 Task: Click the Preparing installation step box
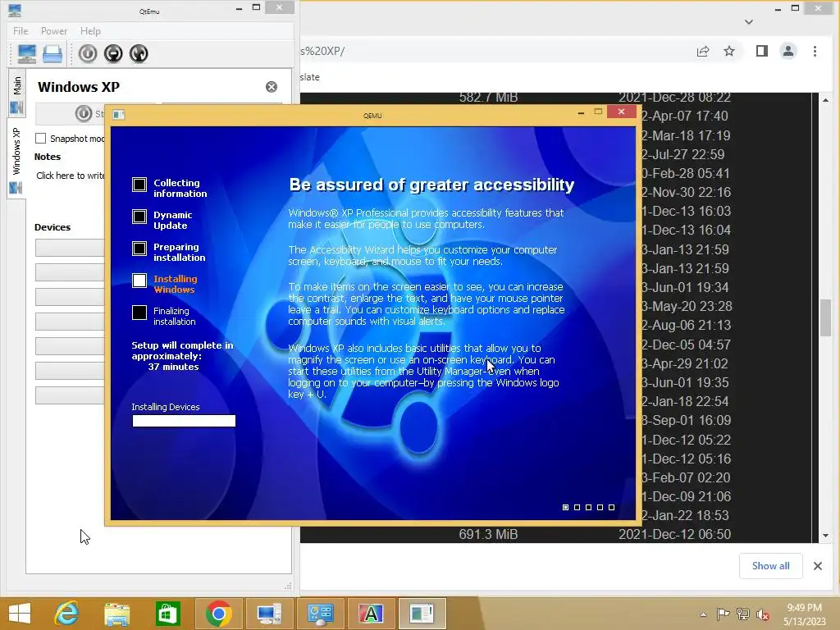coord(139,249)
